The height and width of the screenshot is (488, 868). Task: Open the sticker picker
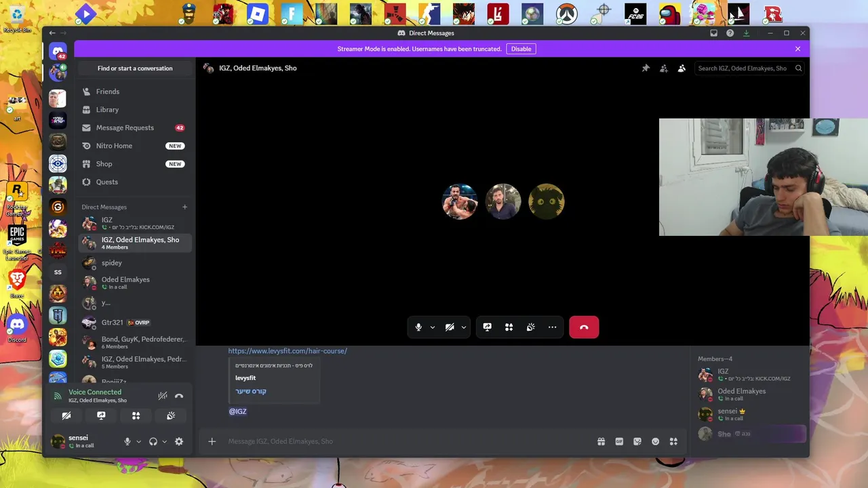point(637,441)
